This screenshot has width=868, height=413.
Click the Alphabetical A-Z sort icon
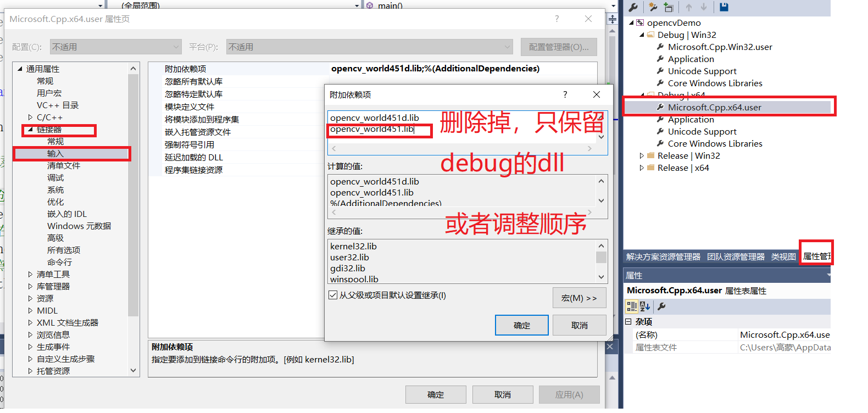click(x=645, y=306)
